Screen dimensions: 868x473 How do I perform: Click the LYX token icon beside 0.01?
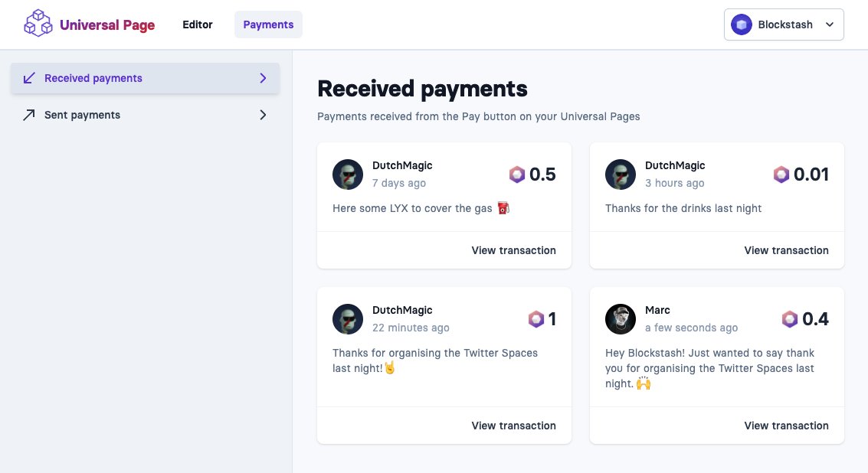(781, 175)
